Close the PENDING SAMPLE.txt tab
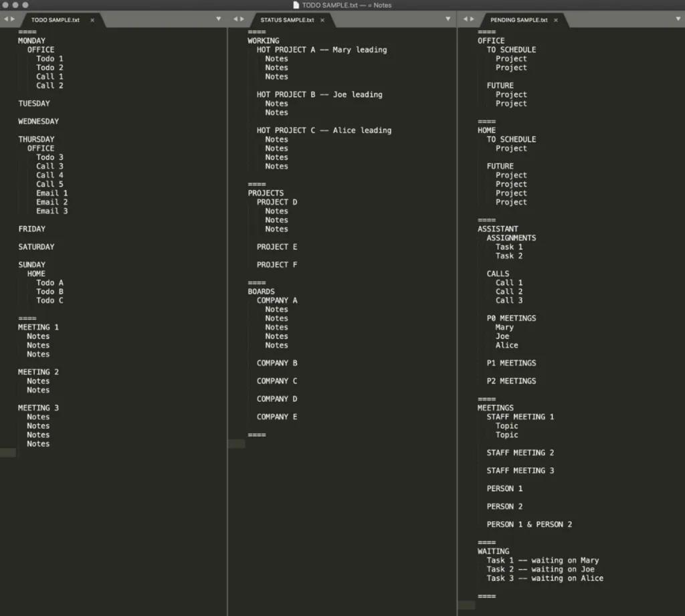 point(555,20)
